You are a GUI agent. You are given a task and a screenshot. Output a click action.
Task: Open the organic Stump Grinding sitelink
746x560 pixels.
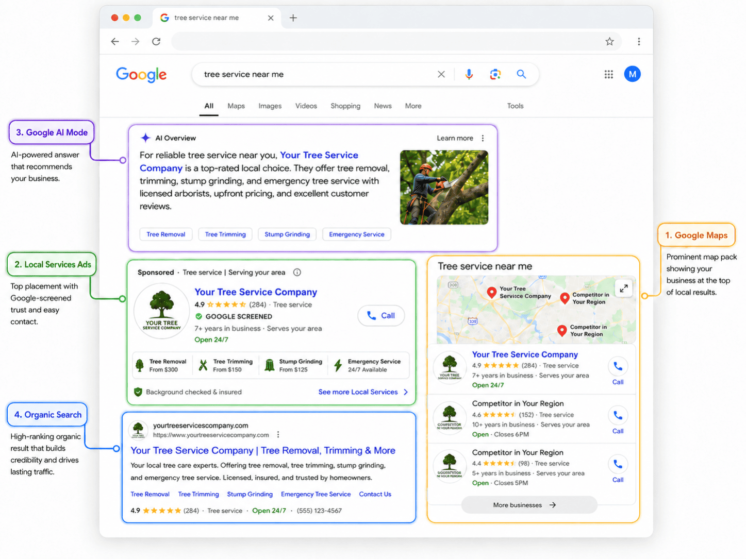click(250, 495)
